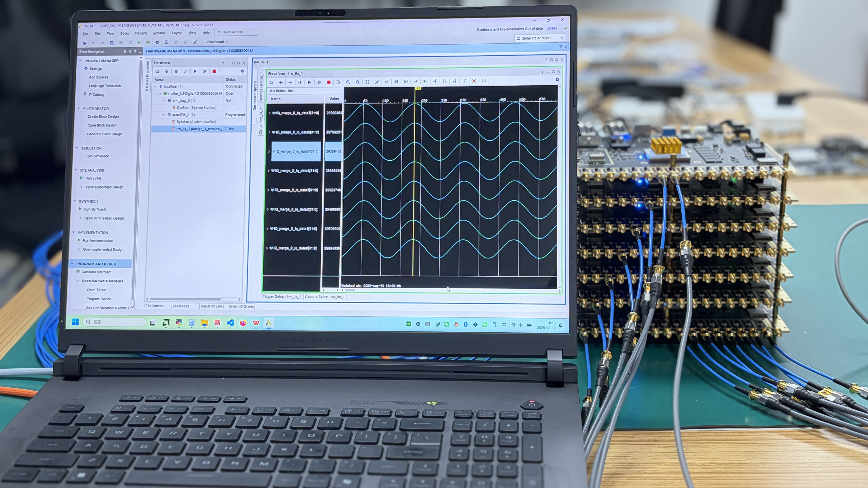This screenshot has width=868, height=488.
Task: Go to last sample in the waveform
Action: coord(406,82)
